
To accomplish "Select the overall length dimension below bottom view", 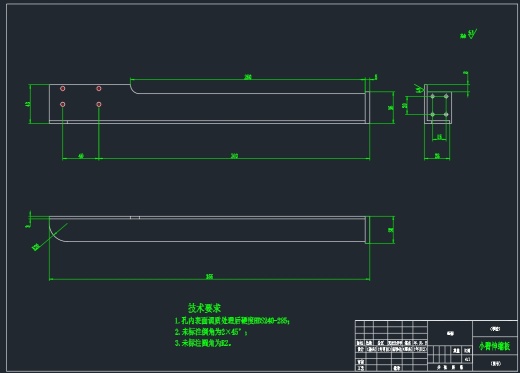I will point(209,276).
